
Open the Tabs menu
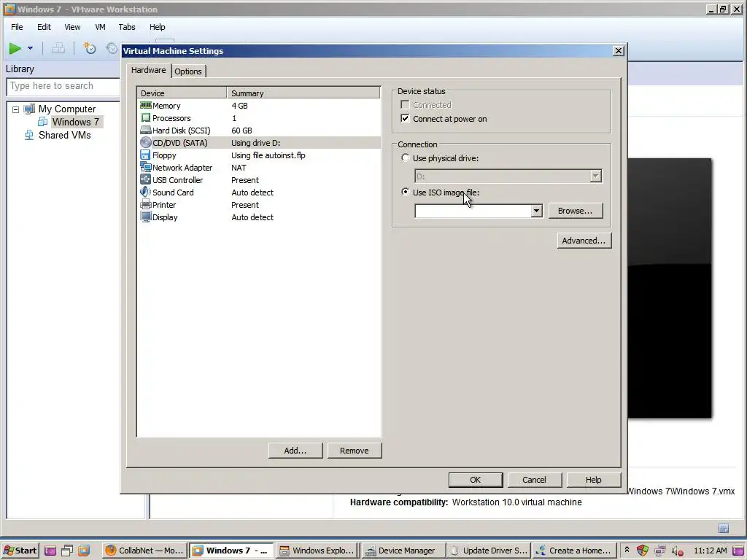(x=127, y=27)
